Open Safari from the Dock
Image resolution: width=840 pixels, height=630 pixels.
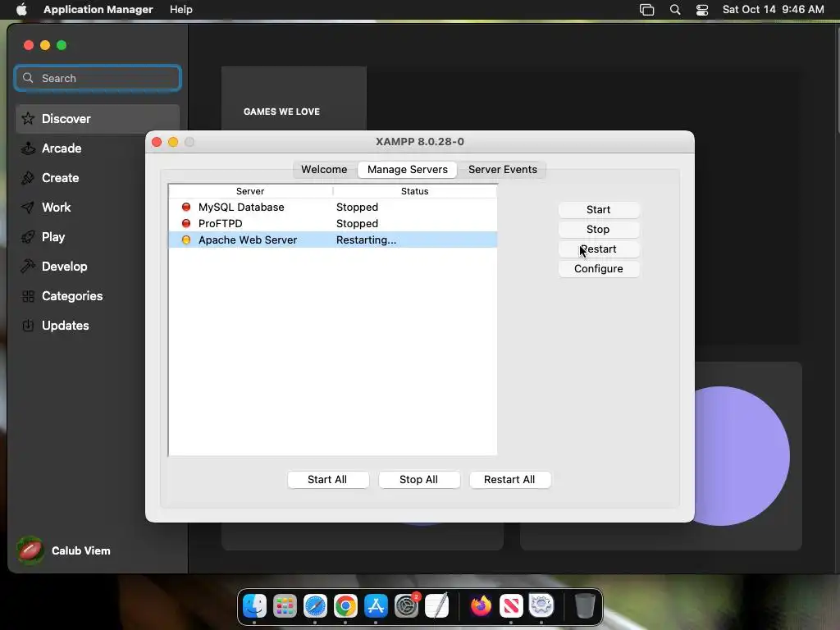(x=315, y=606)
